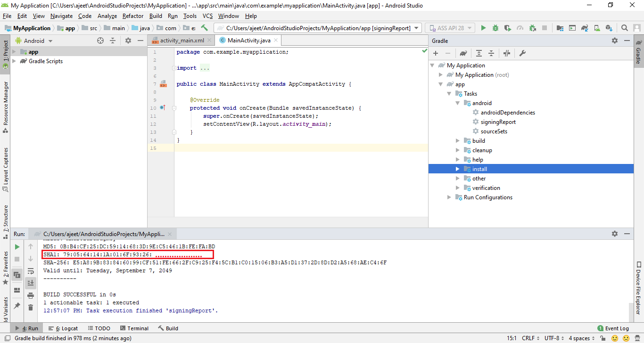The width and height of the screenshot is (644, 343).
Task: Open the VCS menu
Action: (x=207, y=16)
